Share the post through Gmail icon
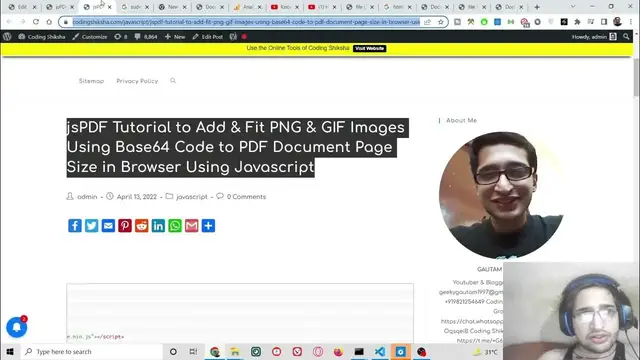This screenshot has width=640, height=360. point(191,226)
